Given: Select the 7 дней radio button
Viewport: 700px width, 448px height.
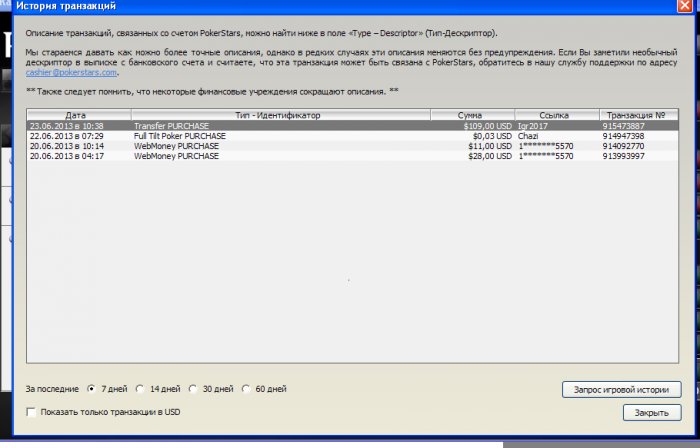Looking at the screenshot, I should point(92,389).
